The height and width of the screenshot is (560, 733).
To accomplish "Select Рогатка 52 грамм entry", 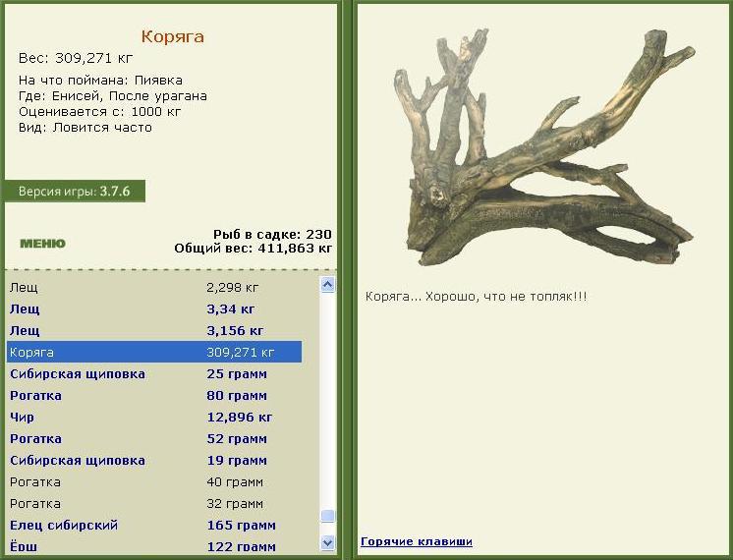I will [x=154, y=438].
